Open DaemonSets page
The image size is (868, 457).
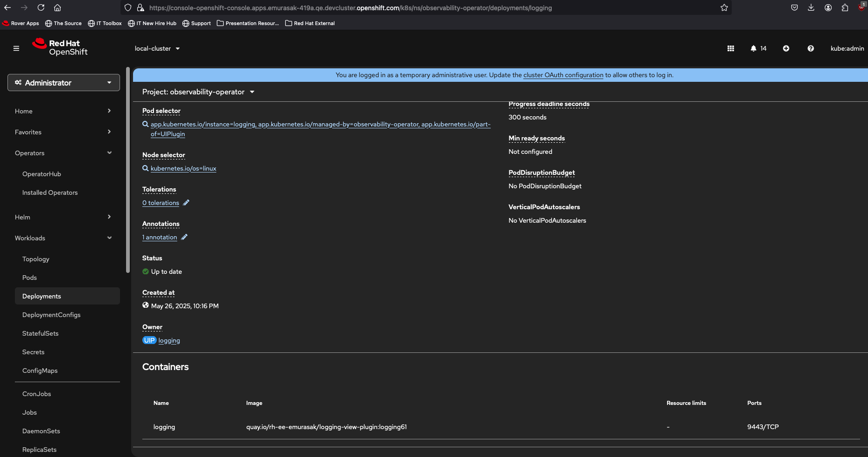41,431
